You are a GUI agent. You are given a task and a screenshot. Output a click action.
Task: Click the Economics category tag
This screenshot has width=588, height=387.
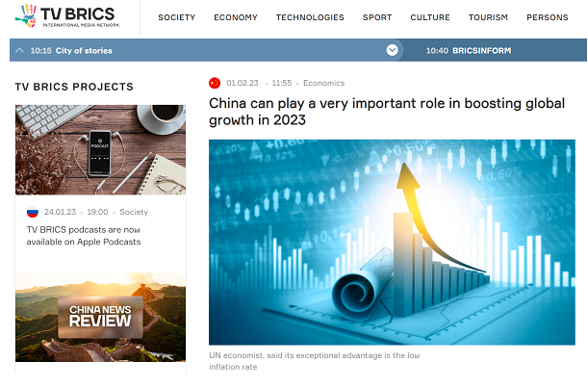(323, 83)
